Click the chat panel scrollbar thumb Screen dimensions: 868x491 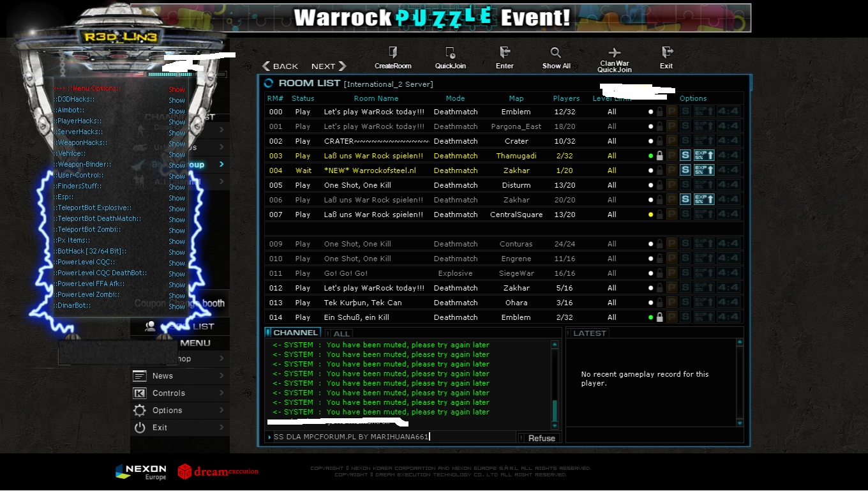(555, 410)
